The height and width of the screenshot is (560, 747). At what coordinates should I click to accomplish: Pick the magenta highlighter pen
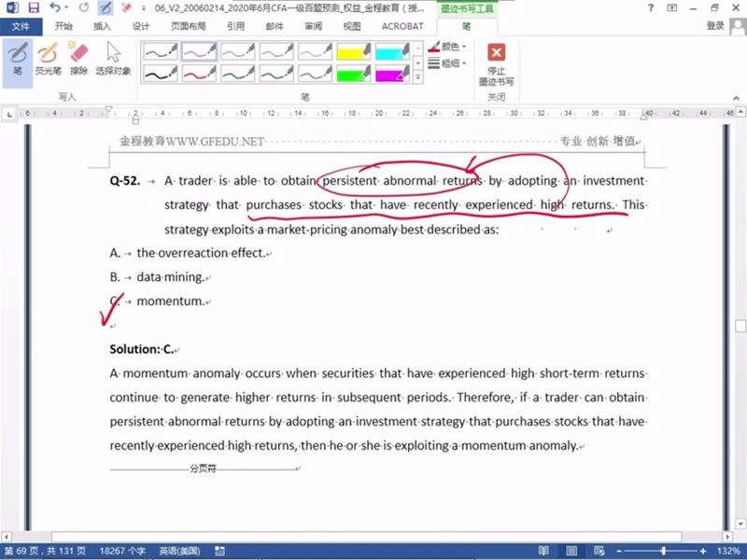(392, 74)
